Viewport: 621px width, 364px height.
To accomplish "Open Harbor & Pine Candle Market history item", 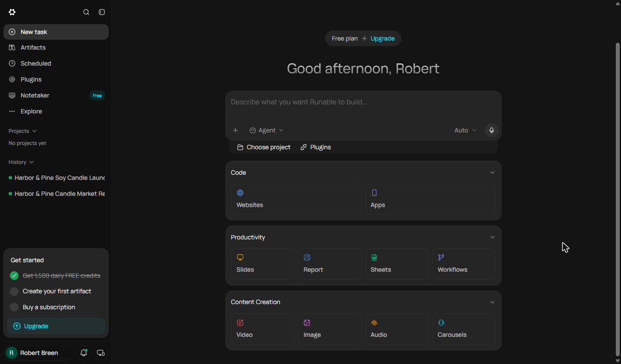I will click(x=56, y=194).
